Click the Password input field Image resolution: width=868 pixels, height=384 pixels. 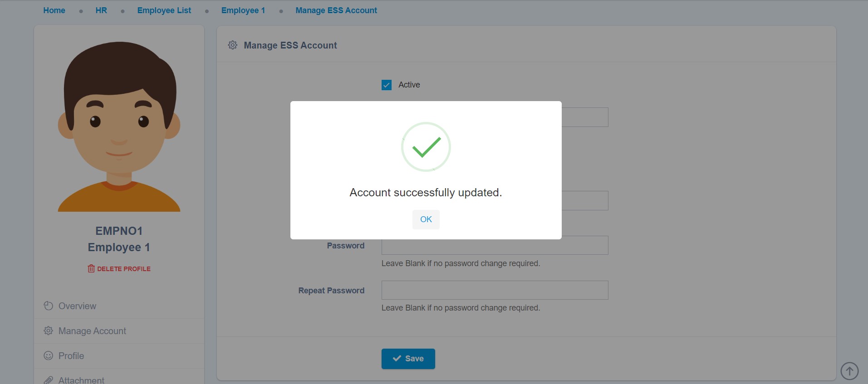(495, 245)
